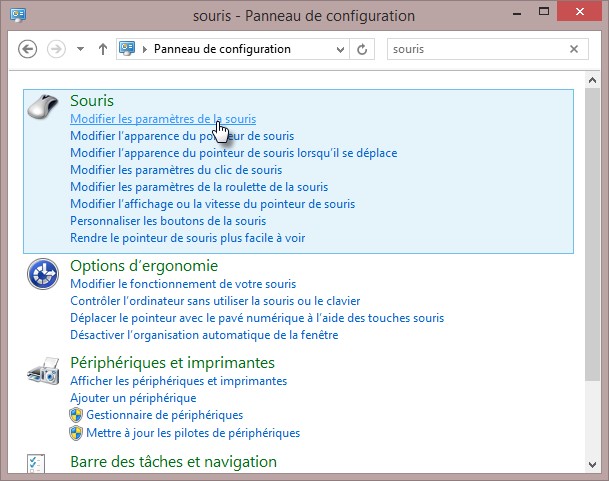Viewport: 609px width, 481px height.
Task: Go back with the Back arrow button
Action: point(28,49)
